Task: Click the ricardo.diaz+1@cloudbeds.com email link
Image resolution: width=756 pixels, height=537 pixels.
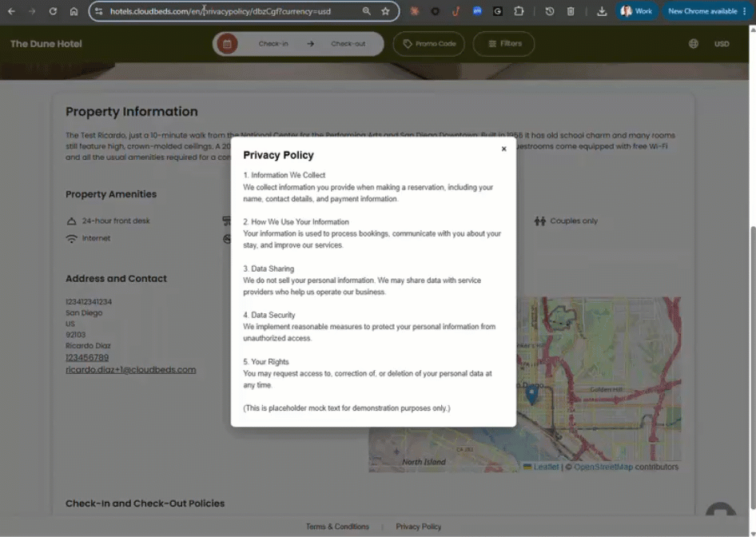Action: (130, 370)
